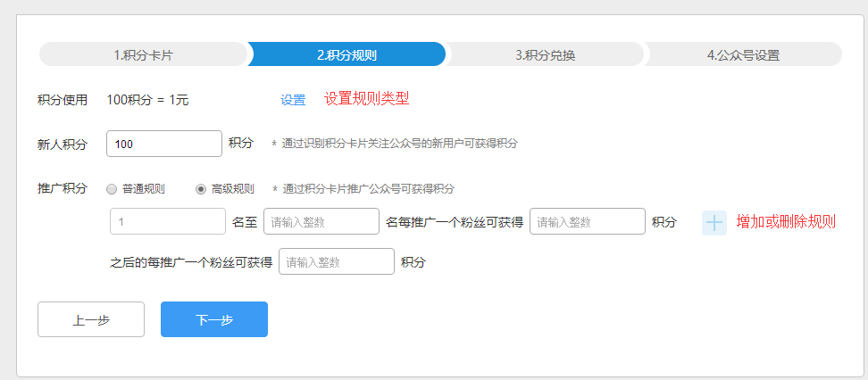Click the red 设置规则类型 annotation
The height and width of the screenshot is (380, 868).
(x=366, y=99)
